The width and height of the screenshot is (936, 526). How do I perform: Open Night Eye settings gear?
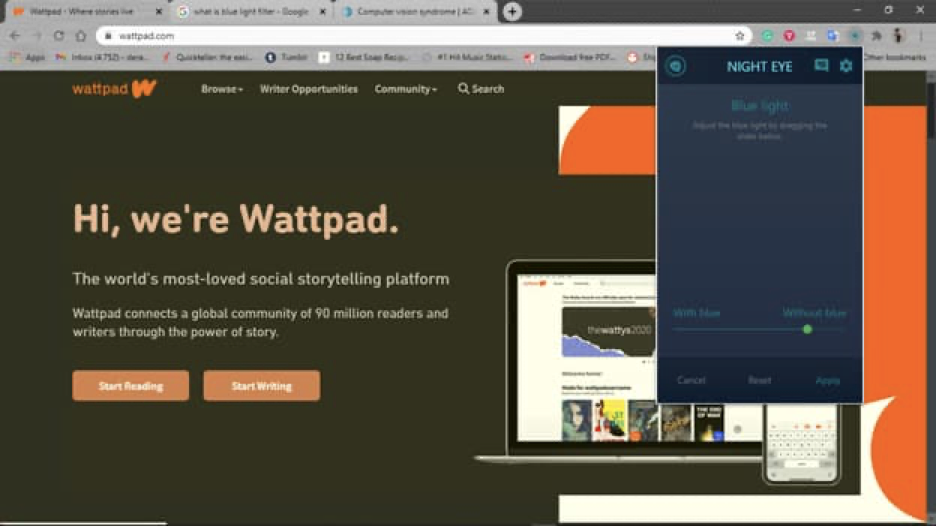click(846, 66)
